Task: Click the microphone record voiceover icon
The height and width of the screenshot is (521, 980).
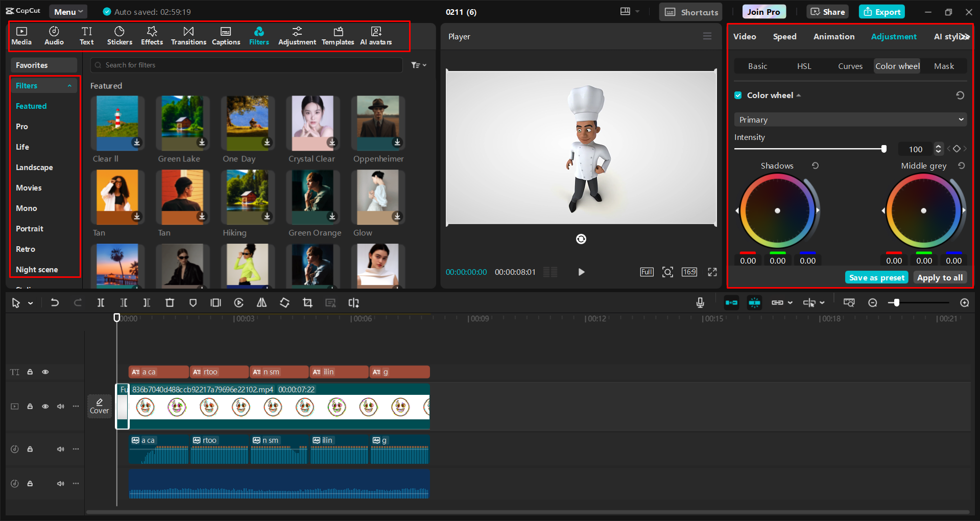Action: click(x=700, y=303)
